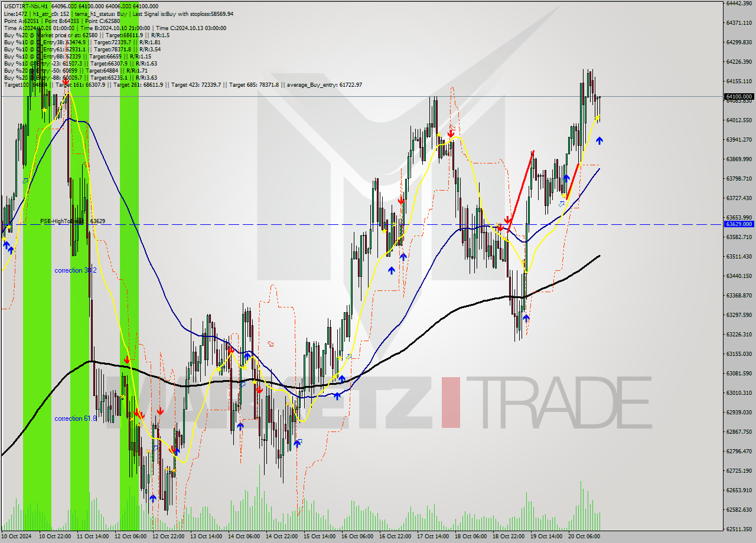The image size is (756, 543).
Task: Click the 64442.390 price axis label
Action: [739, 3]
